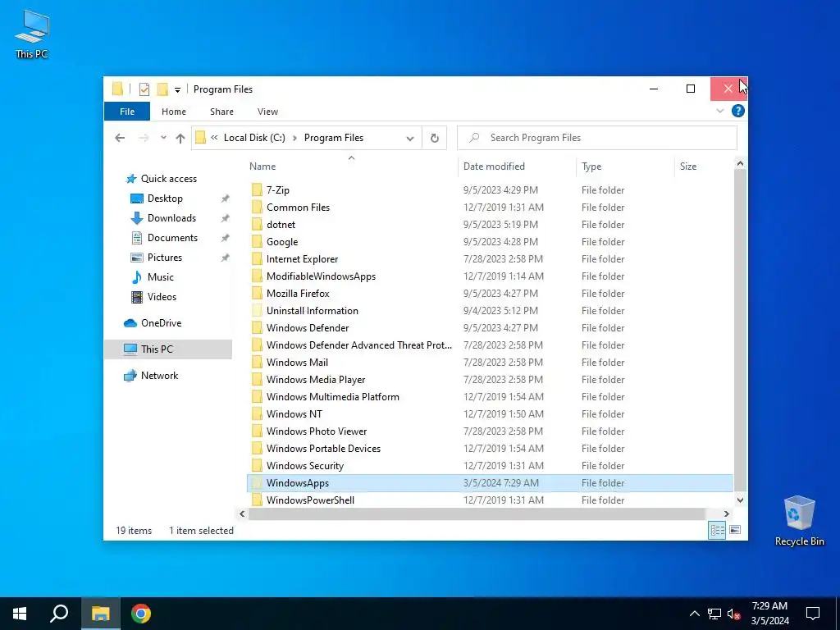Switch to the View ribbon tab

[267, 112]
